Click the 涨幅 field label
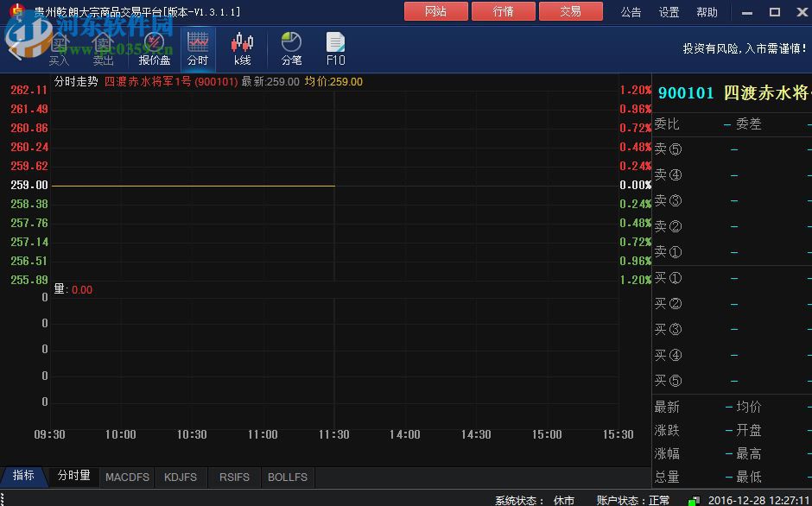812x506 pixels. coord(667,453)
